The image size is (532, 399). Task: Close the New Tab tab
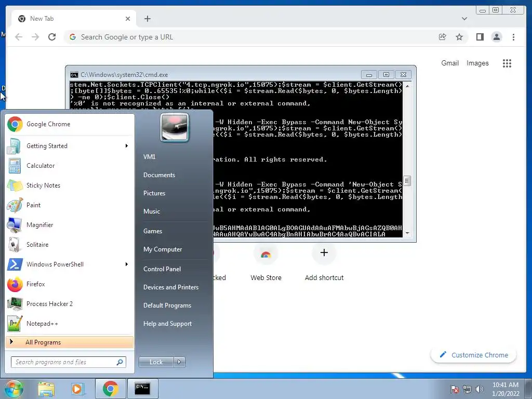tap(128, 19)
